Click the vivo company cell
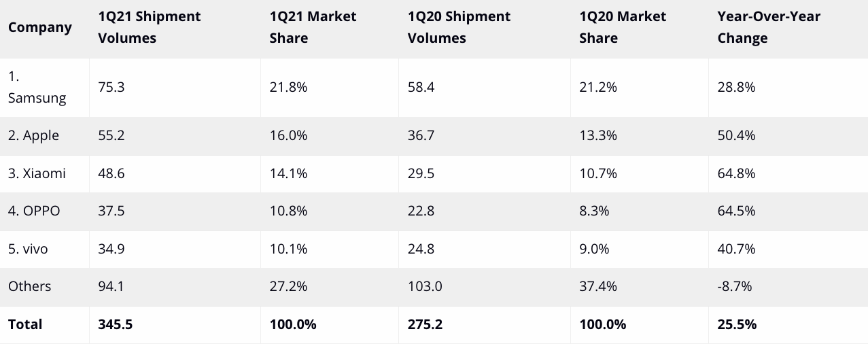The height and width of the screenshot is (344, 868). tap(28, 249)
